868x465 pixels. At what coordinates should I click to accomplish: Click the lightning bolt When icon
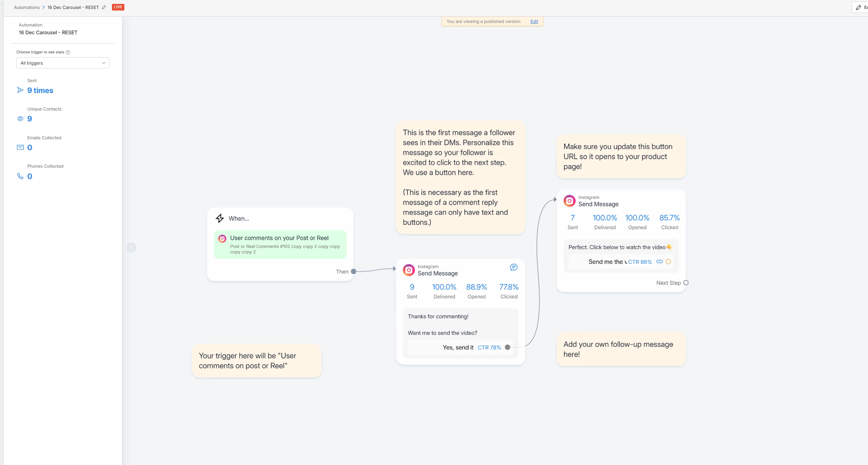point(220,218)
